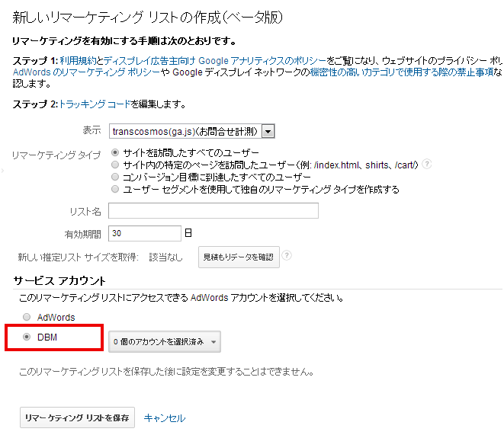Screen dimensions: 504x435
Task: Click the 有効期間 days input field
Action: pos(145,233)
